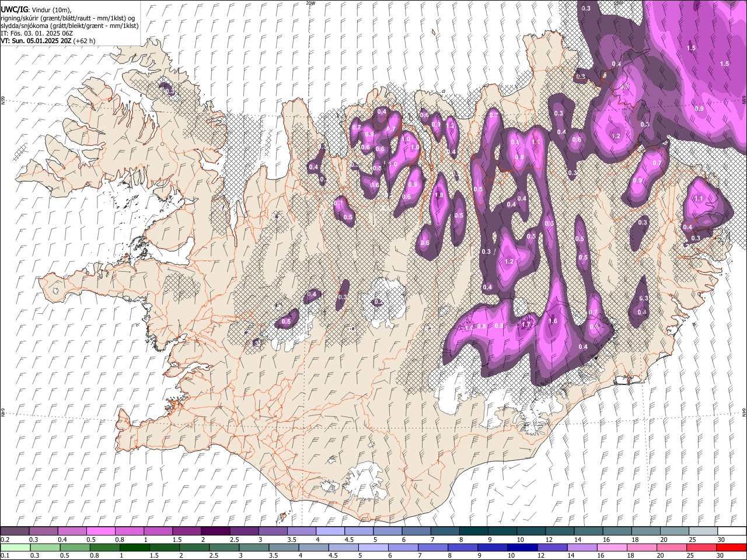Click the pale grey swatch at 25, snow scale
747x560 pixels.
point(702,531)
